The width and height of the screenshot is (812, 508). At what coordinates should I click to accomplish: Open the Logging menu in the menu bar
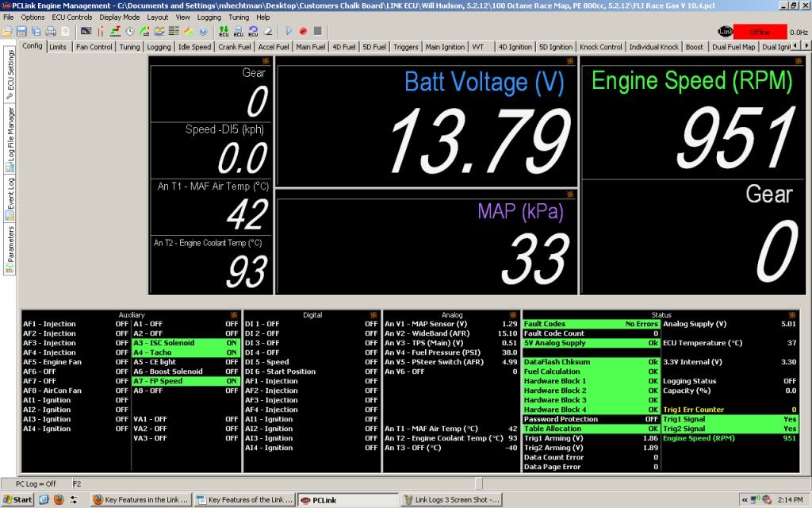point(209,17)
